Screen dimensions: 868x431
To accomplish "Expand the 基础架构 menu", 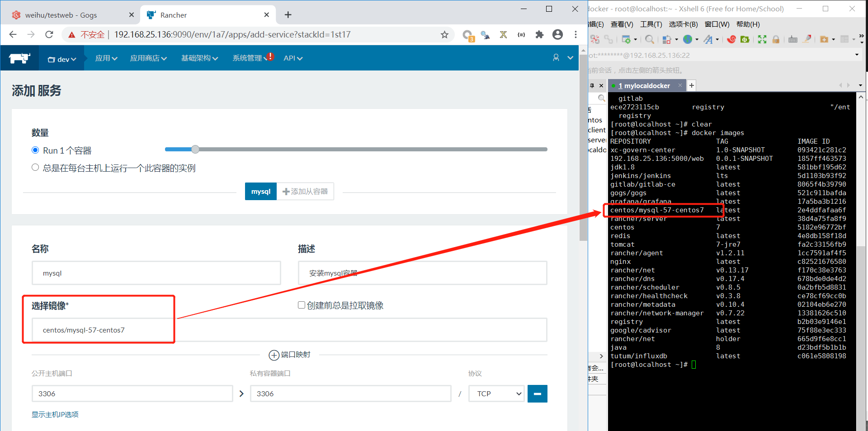I will [199, 58].
